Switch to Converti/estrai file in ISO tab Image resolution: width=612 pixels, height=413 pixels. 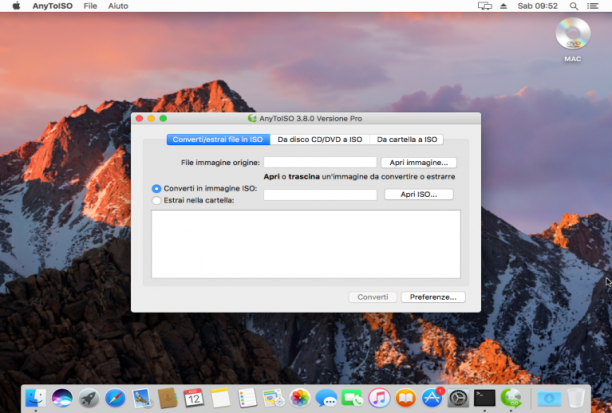coord(218,139)
